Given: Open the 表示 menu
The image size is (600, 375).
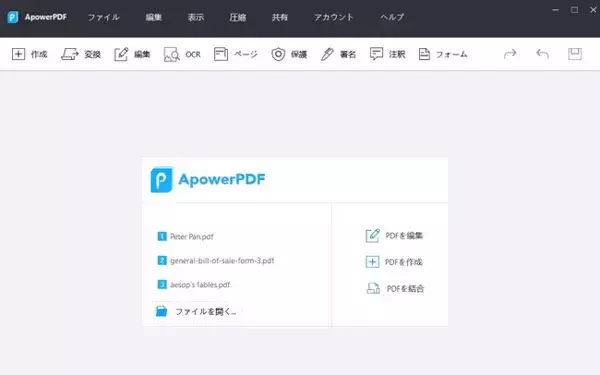Looking at the screenshot, I should [x=196, y=17].
